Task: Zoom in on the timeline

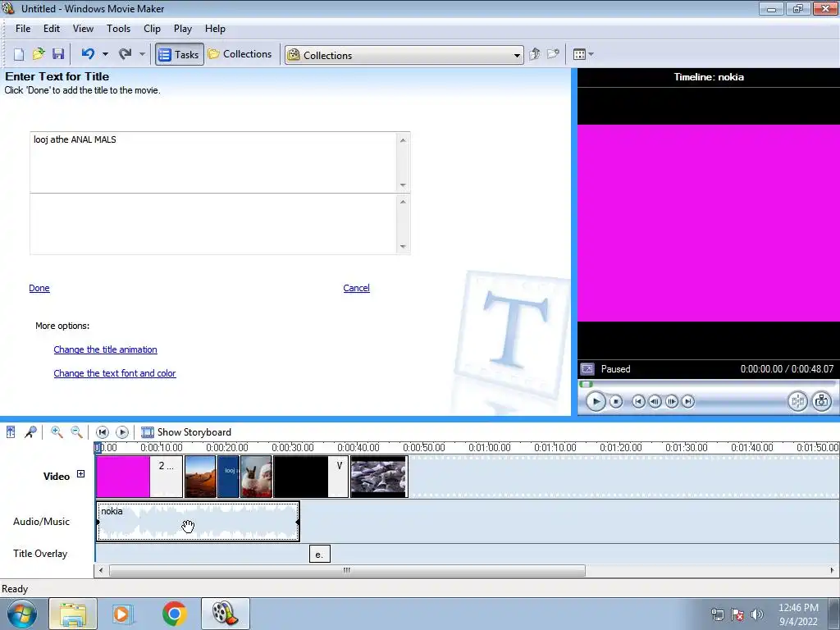Action: 57,432
